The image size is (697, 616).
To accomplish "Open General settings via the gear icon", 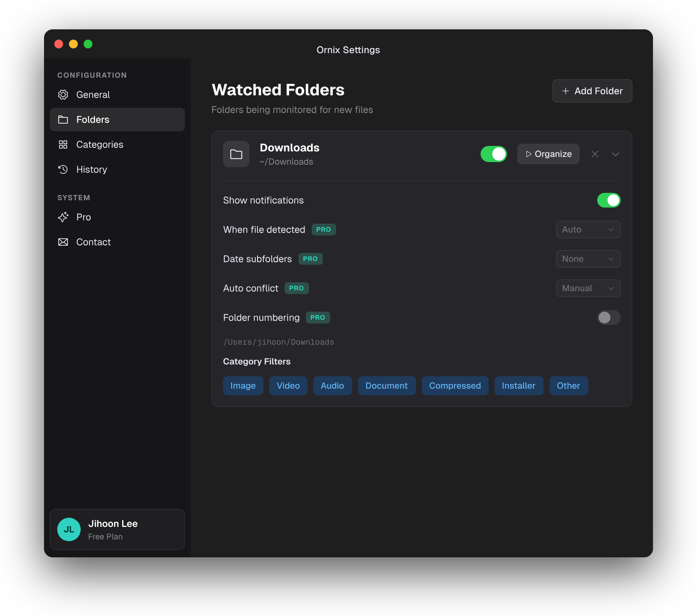I will coord(63,95).
